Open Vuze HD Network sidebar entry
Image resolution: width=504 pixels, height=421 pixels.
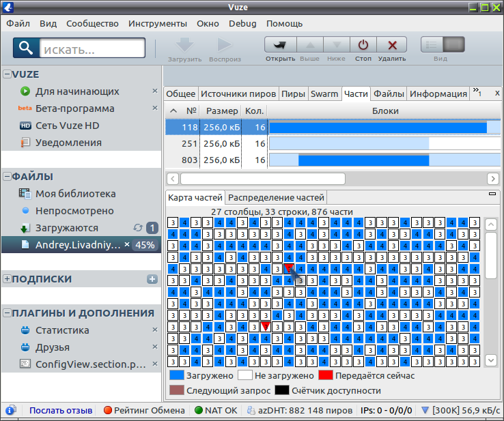[x=67, y=126]
